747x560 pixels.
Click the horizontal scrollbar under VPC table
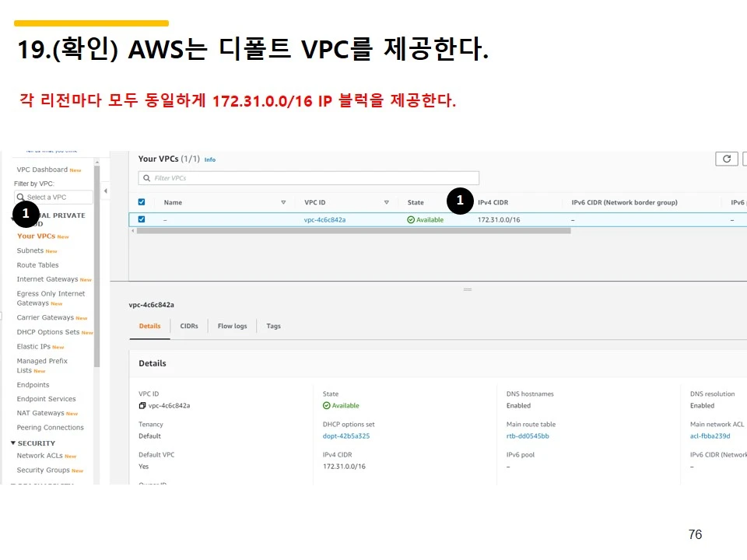click(x=353, y=231)
